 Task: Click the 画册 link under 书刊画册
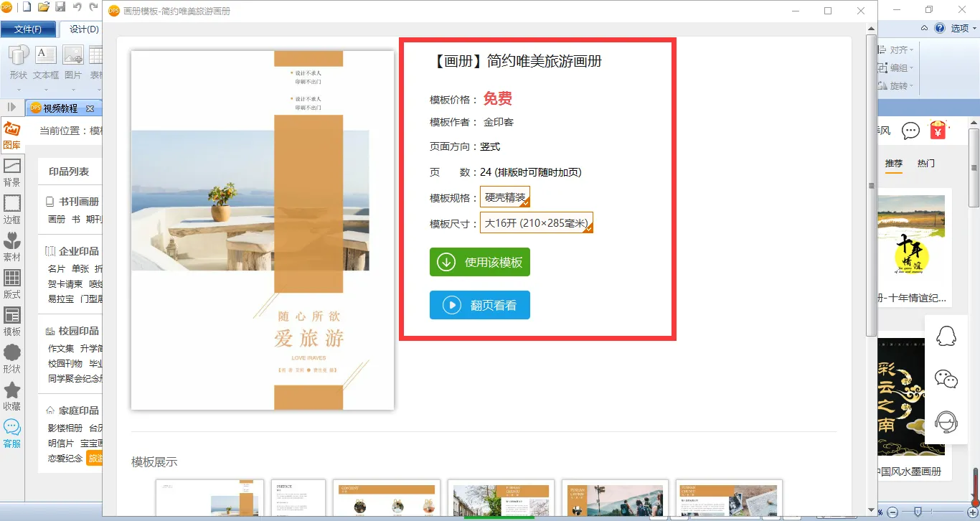pyautogui.click(x=57, y=219)
